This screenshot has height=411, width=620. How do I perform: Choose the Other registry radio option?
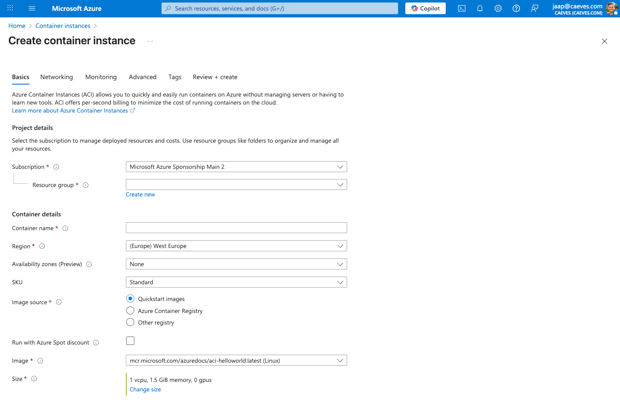tap(130, 323)
